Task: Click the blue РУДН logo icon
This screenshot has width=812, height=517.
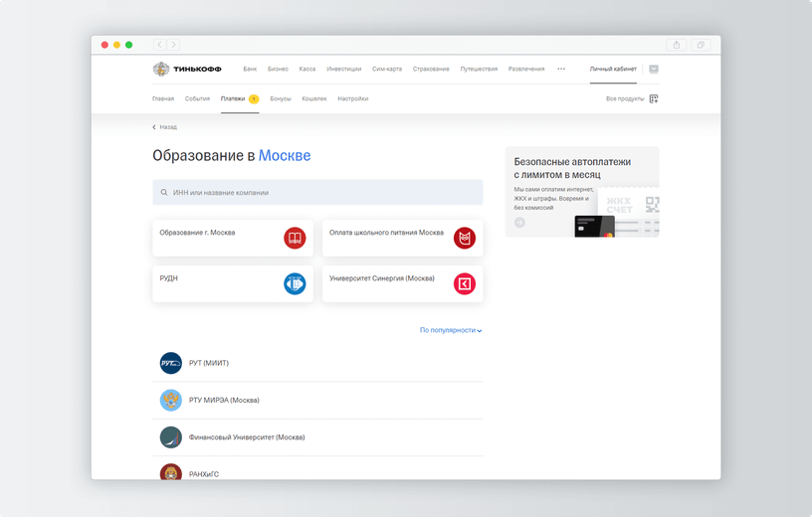Action: tap(295, 283)
